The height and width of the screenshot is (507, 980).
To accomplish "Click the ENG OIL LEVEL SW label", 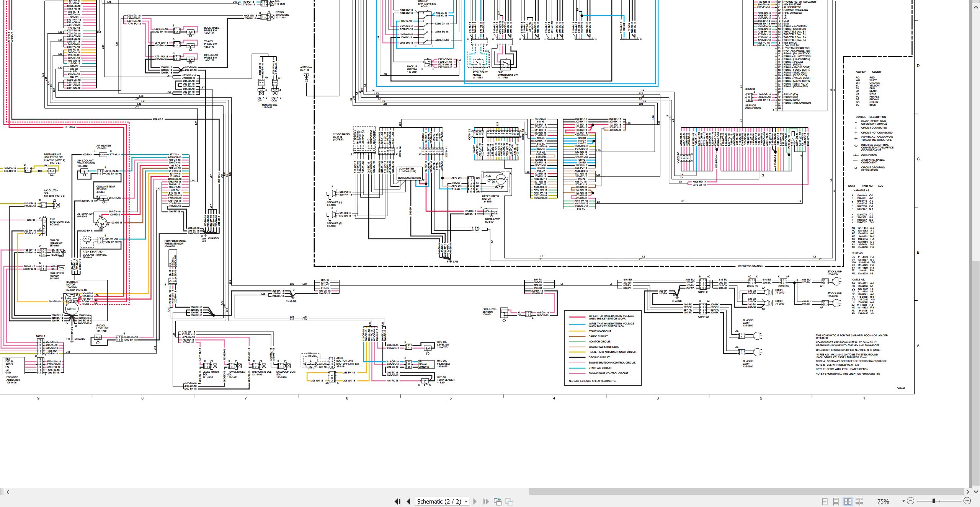I will pos(102,327).
